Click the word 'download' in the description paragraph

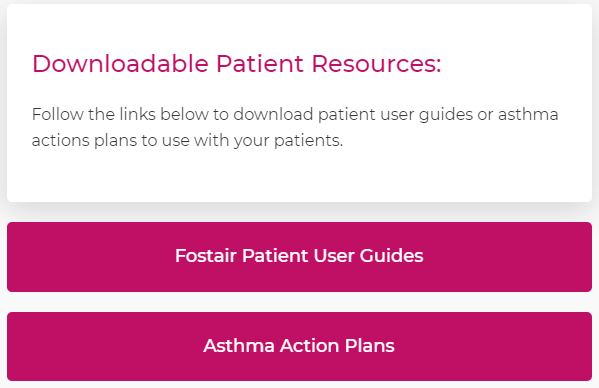point(273,114)
